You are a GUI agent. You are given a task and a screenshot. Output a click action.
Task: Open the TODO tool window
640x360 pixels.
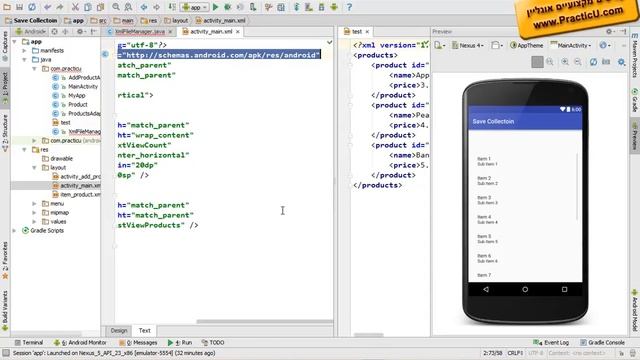click(213, 342)
